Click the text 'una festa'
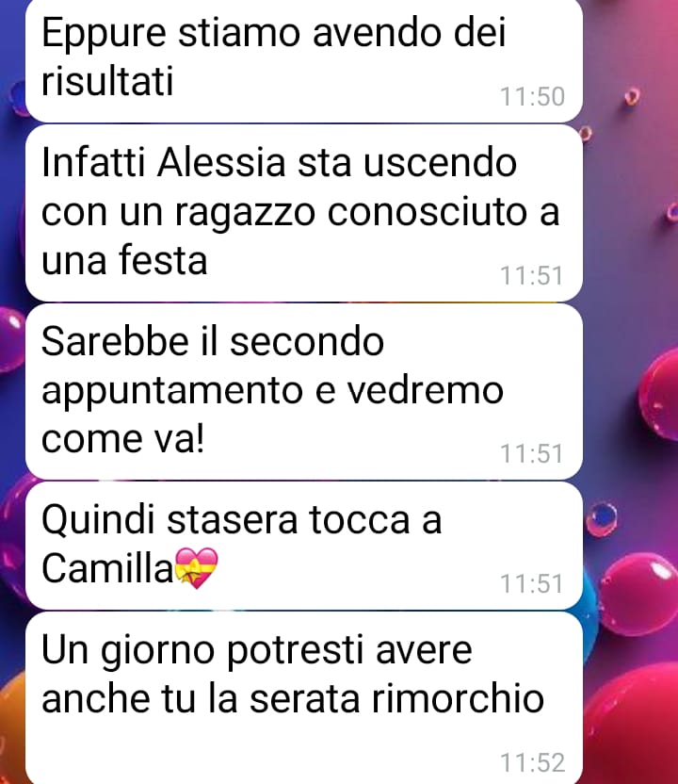This screenshot has width=678, height=784. tap(124, 259)
